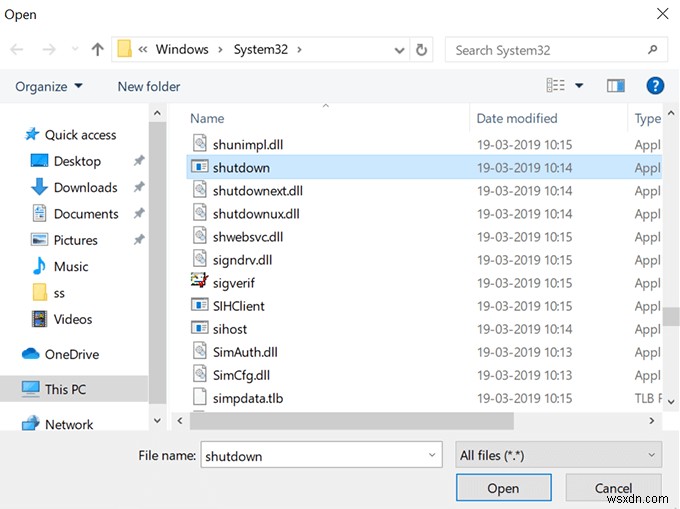Open the previous locations address dropdown
Viewport: 680px width, 509px height.
click(x=399, y=50)
